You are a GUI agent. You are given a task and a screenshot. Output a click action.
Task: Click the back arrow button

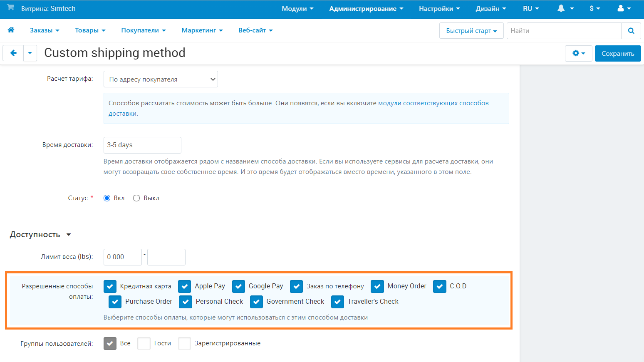13,53
